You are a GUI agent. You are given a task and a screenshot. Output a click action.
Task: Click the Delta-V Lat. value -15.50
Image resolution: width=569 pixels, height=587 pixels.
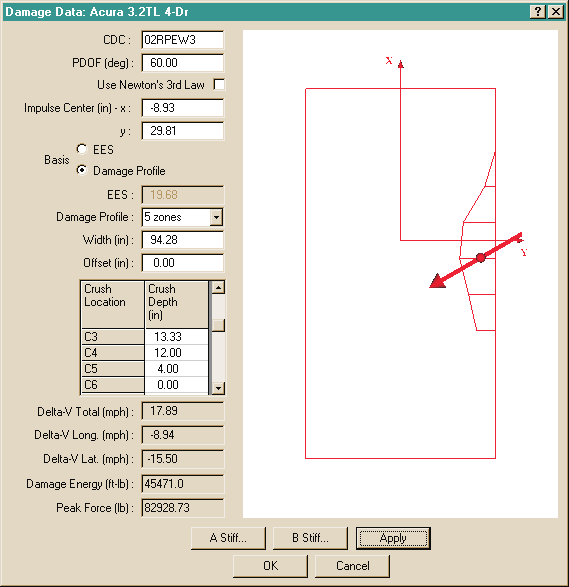point(183,459)
